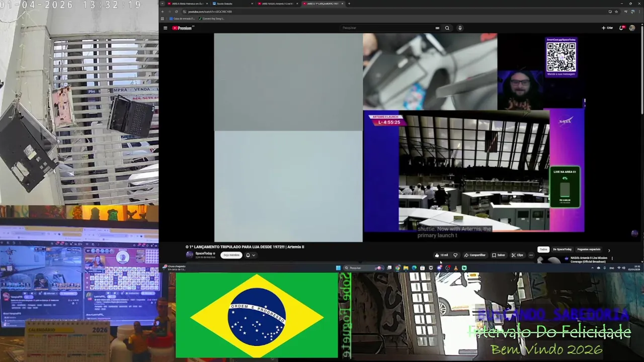Image resolution: width=644 pixels, height=362 pixels.
Task: Click the Compartilhar share button
Action: click(475, 255)
